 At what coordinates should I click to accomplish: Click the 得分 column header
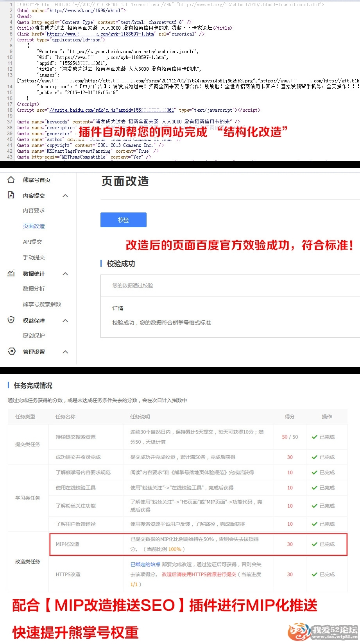(x=290, y=417)
